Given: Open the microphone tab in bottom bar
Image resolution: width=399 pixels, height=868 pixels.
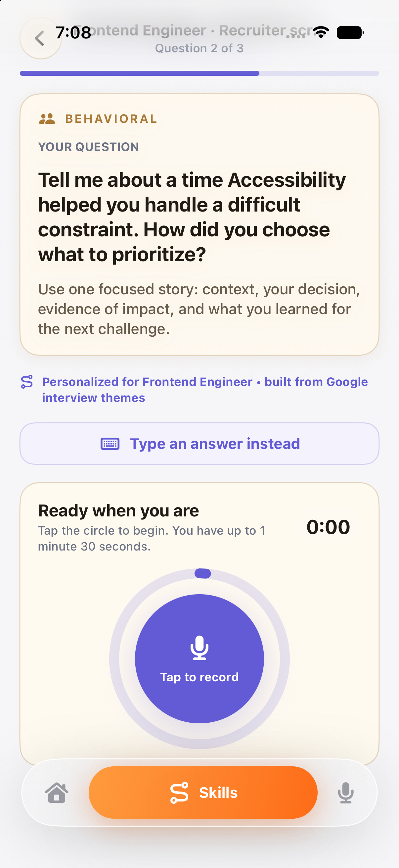Looking at the screenshot, I should (x=345, y=793).
